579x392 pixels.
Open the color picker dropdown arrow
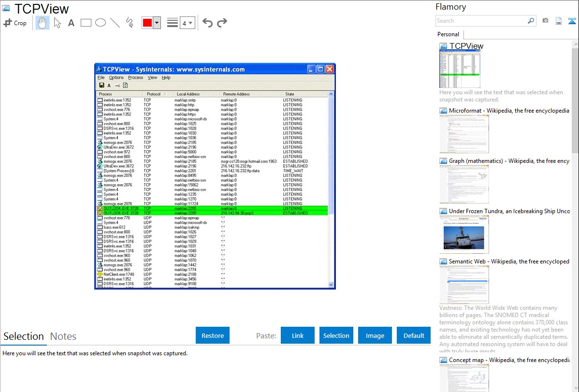[x=157, y=23]
